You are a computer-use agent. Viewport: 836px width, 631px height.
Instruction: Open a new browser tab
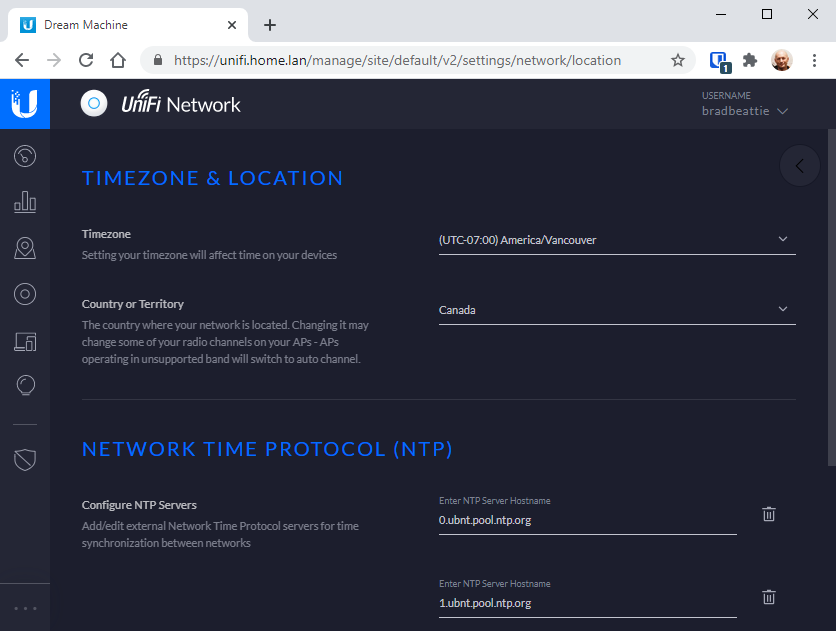[x=270, y=25]
